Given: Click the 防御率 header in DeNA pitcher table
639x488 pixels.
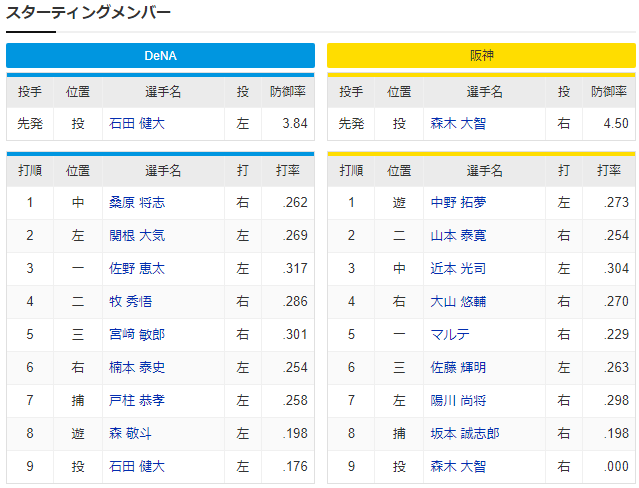Looking at the screenshot, I should 288,92.
